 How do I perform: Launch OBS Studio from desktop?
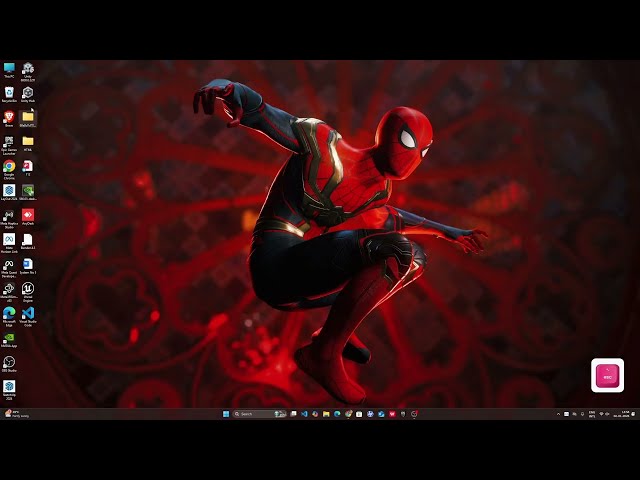tap(9, 364)
